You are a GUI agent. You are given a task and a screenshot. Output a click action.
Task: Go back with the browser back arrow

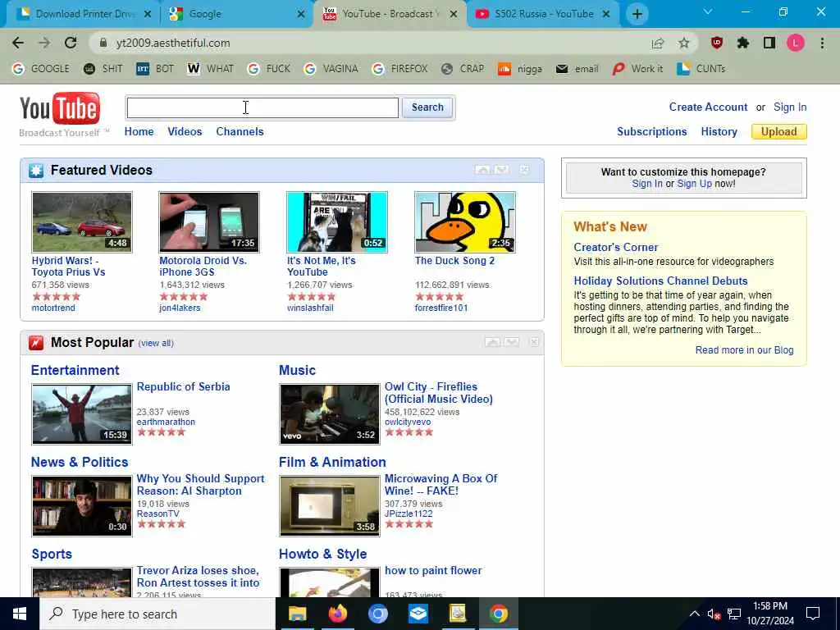point(18,43)
